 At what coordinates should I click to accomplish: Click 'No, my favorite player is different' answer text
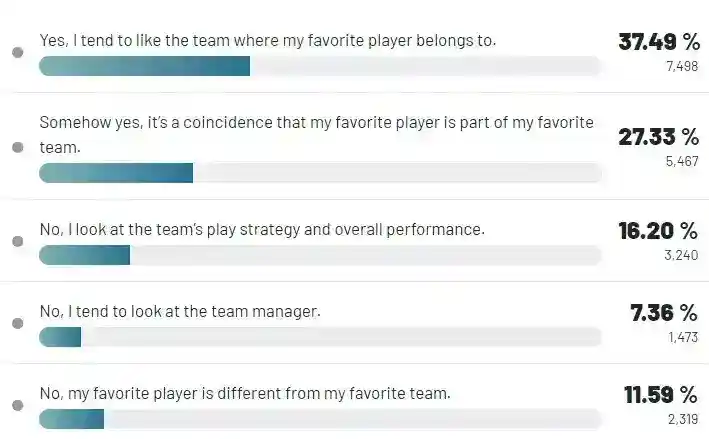(245, 393)
